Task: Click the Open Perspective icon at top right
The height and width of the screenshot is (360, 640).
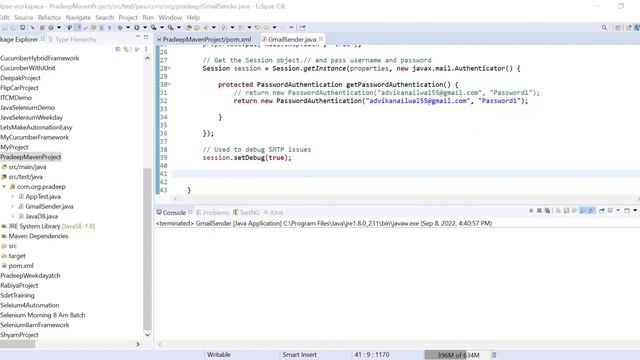Action: pos(618,28)
